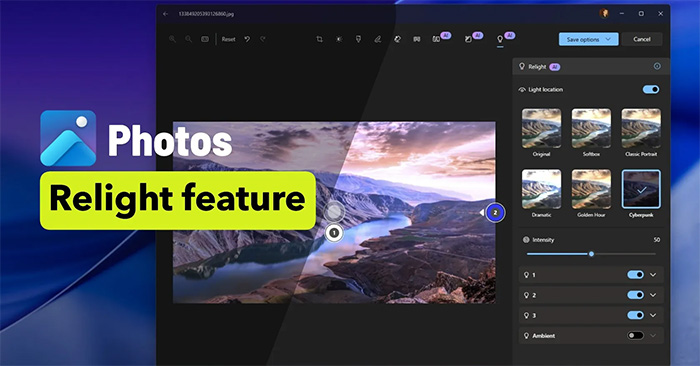Turn off light 1 switch
The height and width of the screenshot is (366, 700).
tap(635, 274)
